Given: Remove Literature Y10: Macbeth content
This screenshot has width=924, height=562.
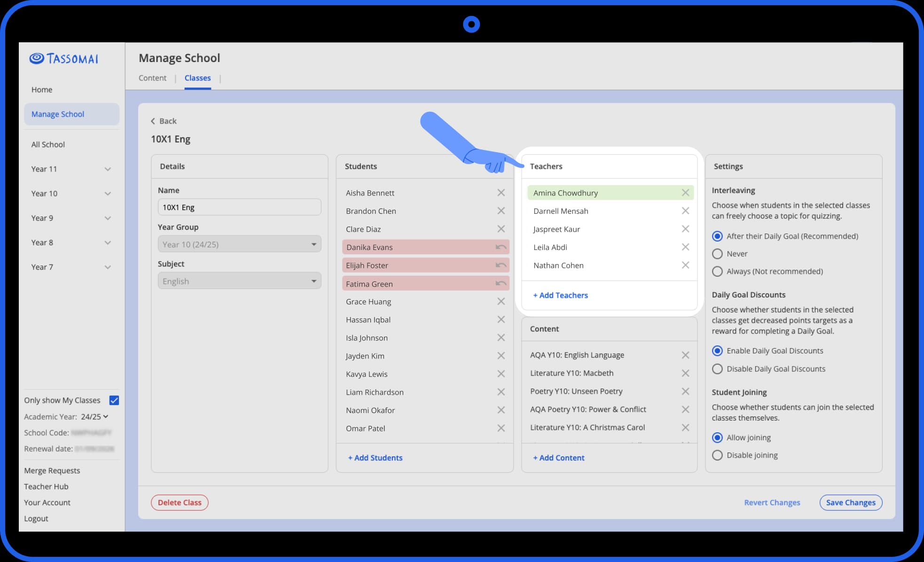Looking at the screenshot, I should pyautogui.click(x=685, y=373).
